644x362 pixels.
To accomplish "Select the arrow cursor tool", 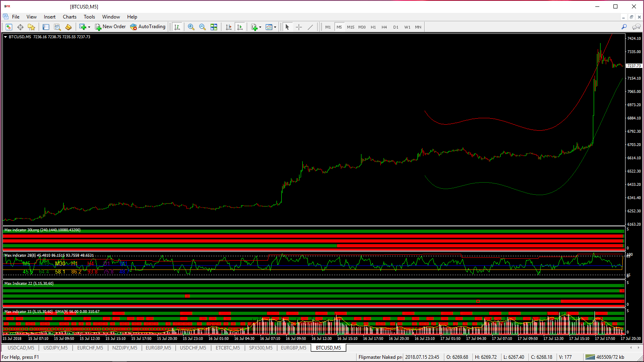I will 287,27.
